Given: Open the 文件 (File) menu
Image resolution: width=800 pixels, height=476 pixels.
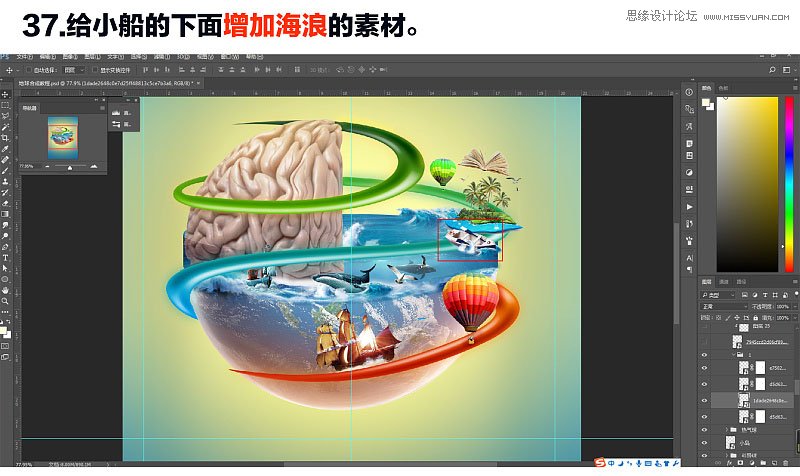Looking at the screenshot, I should 24,57.
